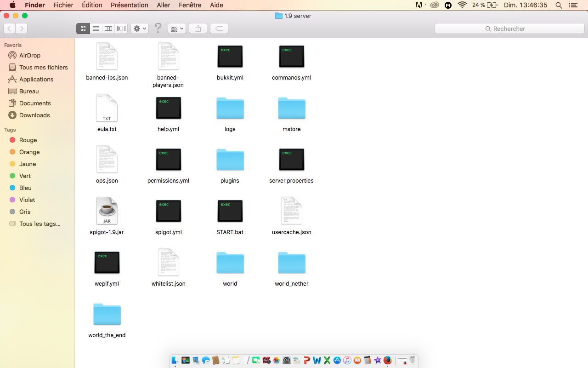Open FaceTime from the Dock
The height and width of the screenshot is (368, 588).
click(x=256, y=360)
